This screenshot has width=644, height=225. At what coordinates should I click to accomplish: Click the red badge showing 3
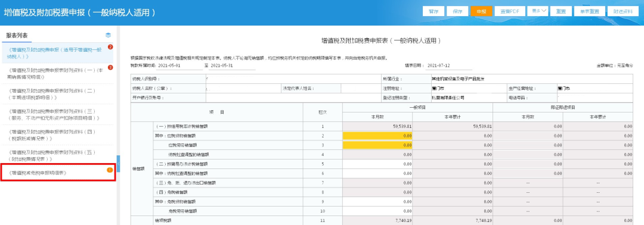point(110,68)
